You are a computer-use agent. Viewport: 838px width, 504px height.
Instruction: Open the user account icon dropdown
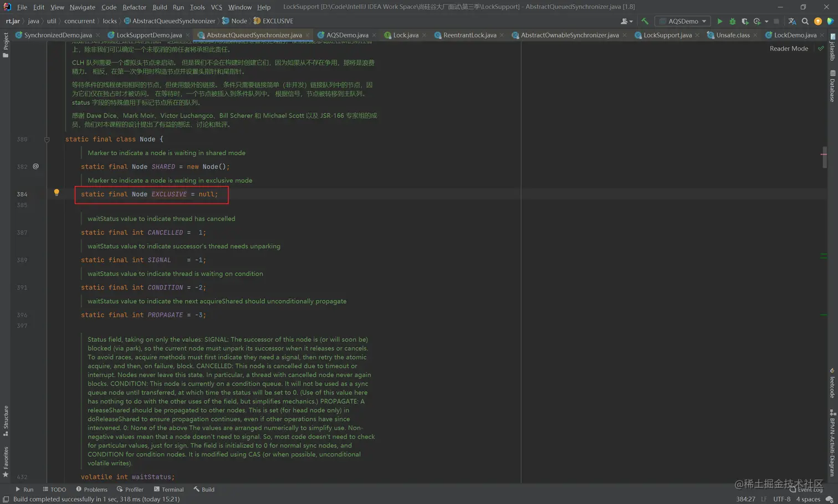(x=626, y=21)
